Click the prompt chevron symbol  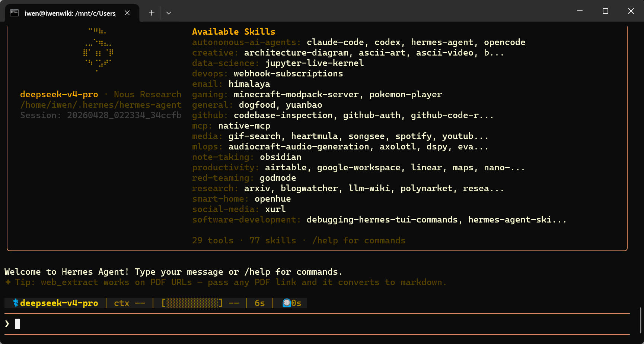7,324
